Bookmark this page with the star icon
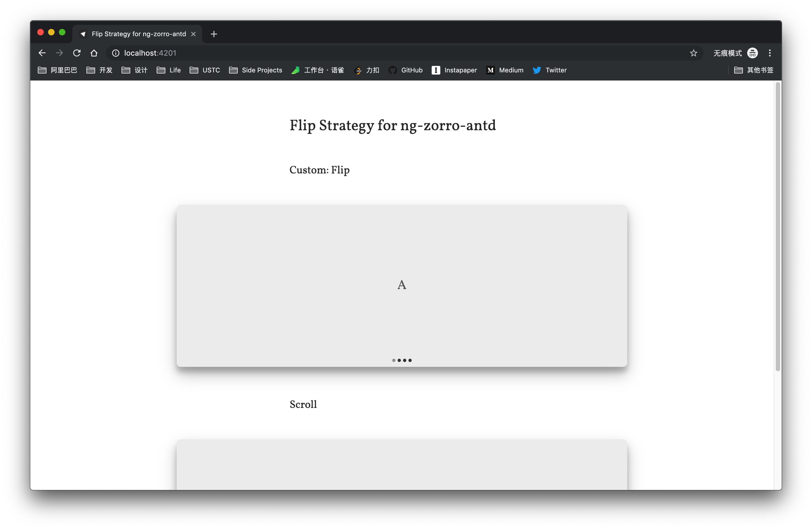Screen dimensions: 812x530 click(693, 53)
